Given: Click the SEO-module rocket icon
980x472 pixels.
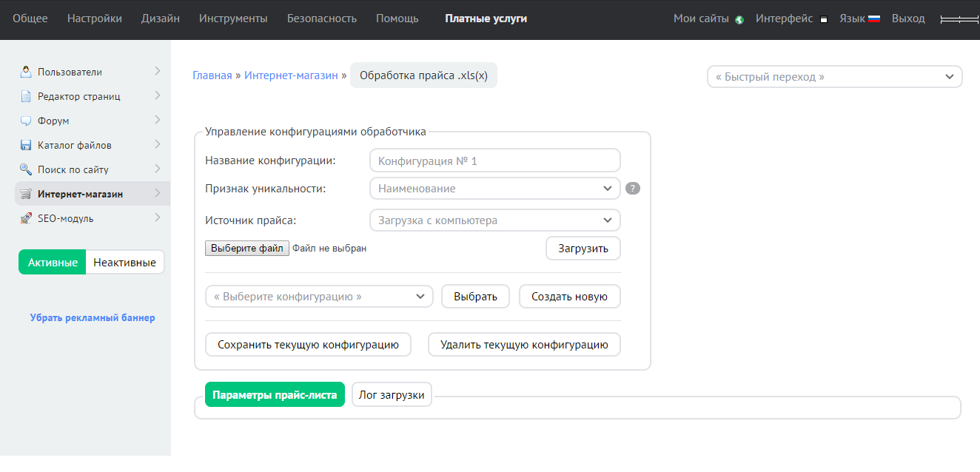Looking at the screenshot, I should pos(26,218).
